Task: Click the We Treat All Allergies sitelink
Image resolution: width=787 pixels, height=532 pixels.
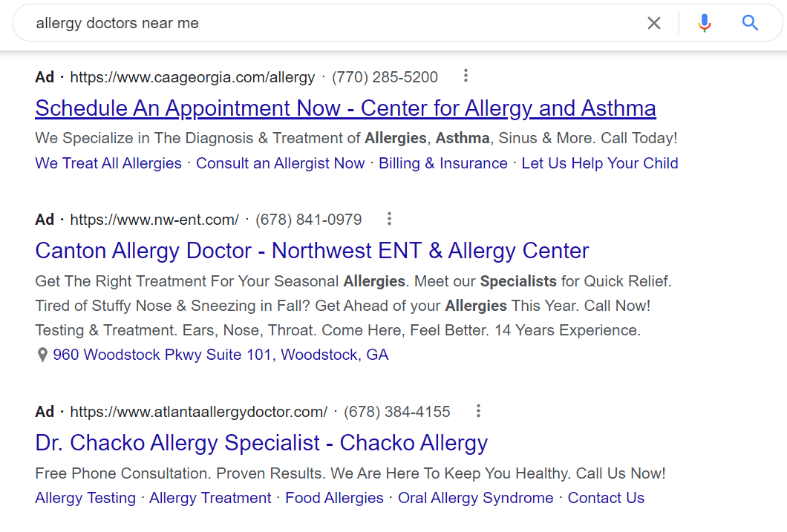Action: (108, 163)
